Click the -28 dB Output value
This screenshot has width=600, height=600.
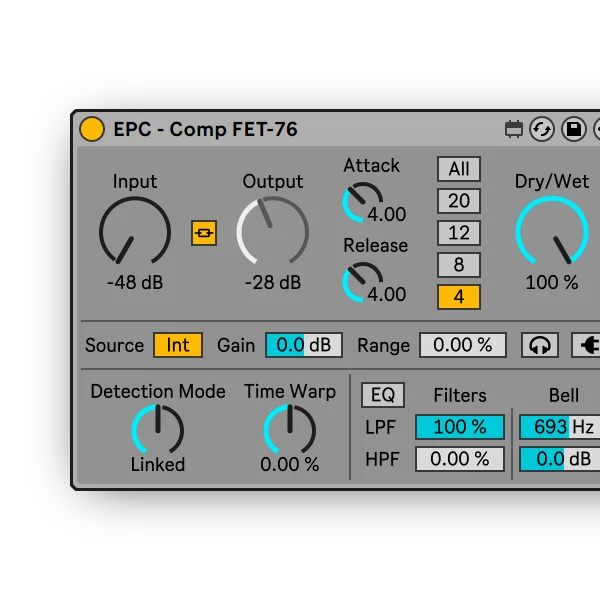pyautogui.click(x=273, y=283)
